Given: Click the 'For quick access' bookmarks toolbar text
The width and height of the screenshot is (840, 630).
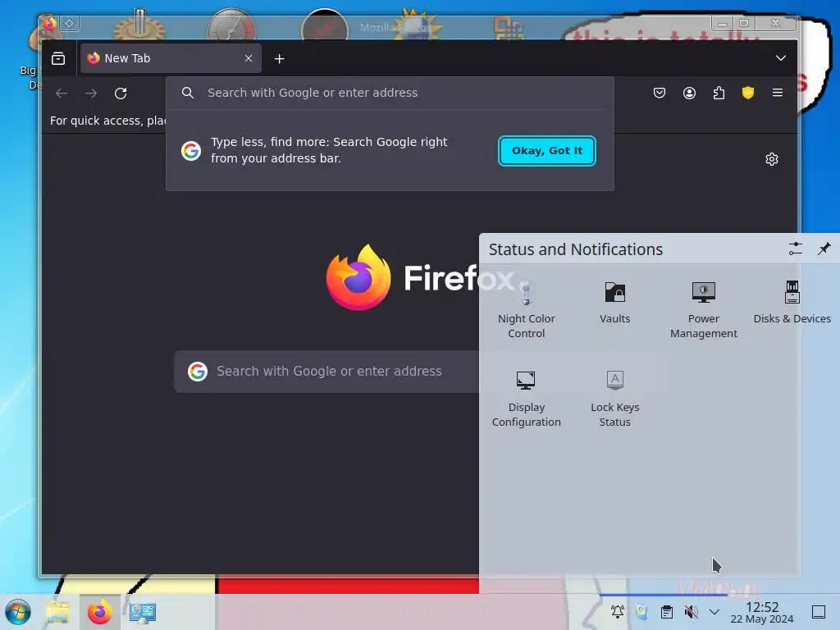Looking at the screenshot, I should tap(107, 121).
